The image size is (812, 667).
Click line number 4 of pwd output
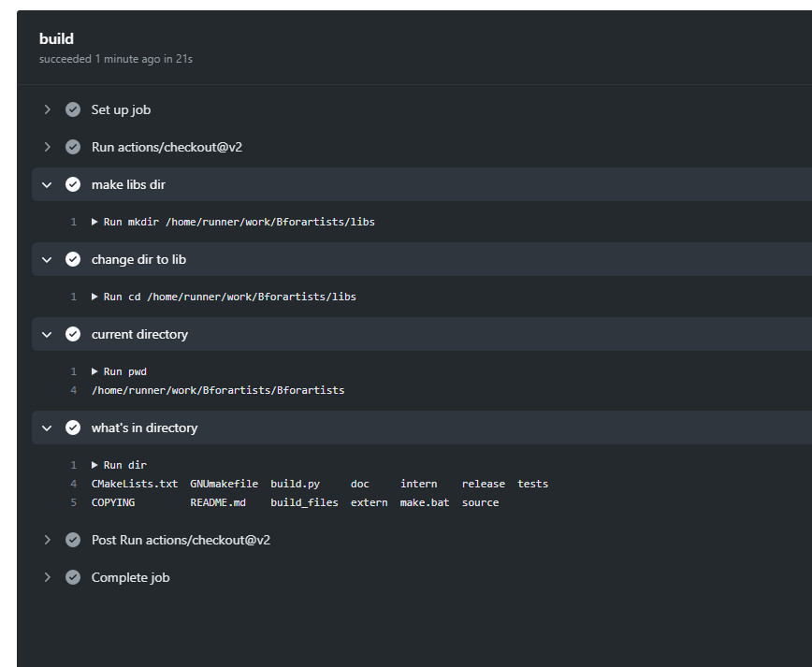pos(73,390)
